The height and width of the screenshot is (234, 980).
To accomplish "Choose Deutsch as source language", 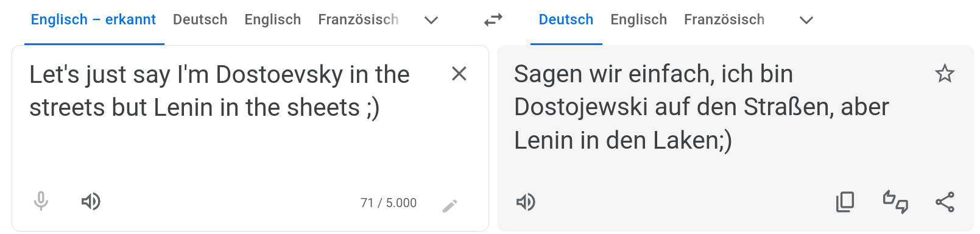I will [x=200, y=20].
